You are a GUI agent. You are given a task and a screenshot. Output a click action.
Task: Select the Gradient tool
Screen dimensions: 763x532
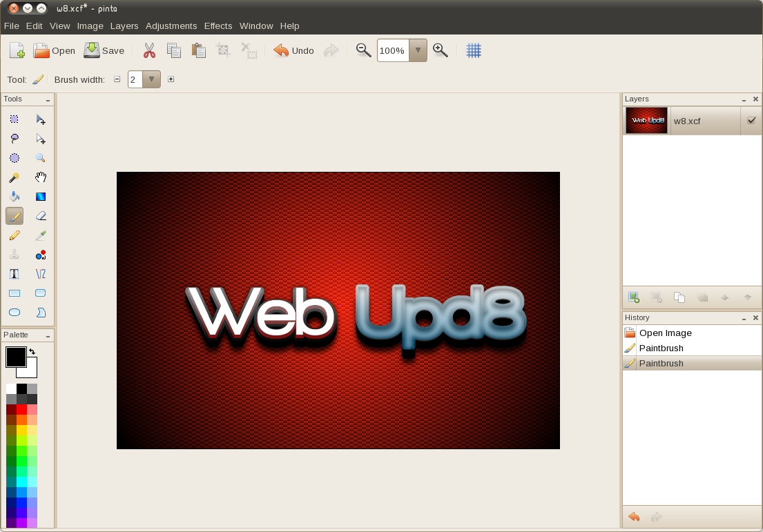tap(41, 197)
